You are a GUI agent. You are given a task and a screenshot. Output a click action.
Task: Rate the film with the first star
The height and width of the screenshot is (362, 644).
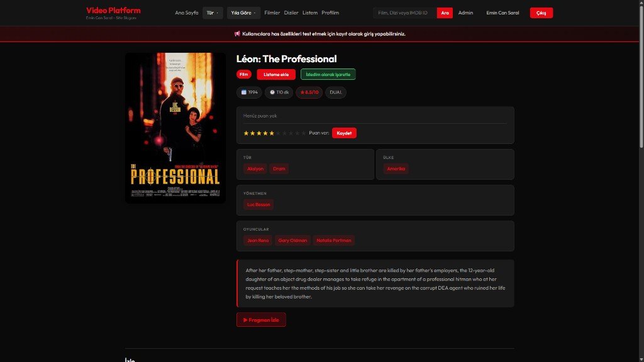pyautogui.click(x=247, y=133)
